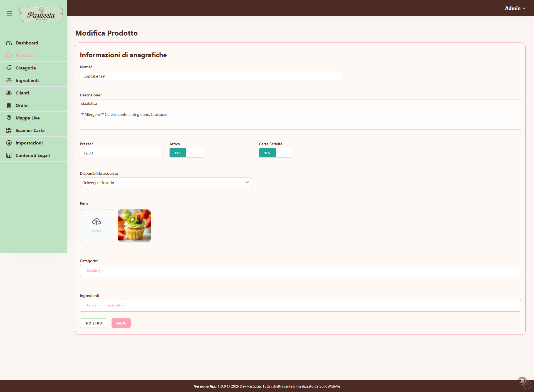The image size is (534, 392).
Task: Click the Mappa Live pin icon
Action: tap(9, 118)
